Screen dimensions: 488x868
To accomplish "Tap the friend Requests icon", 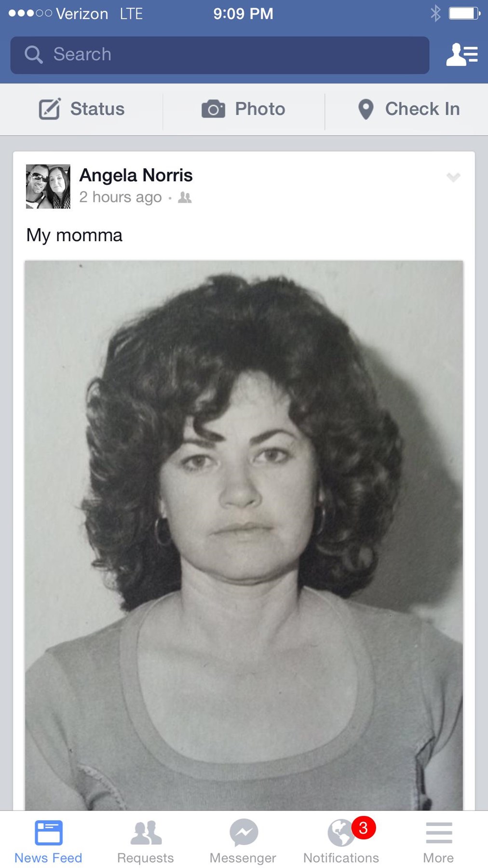I will [x=146, y=833].
